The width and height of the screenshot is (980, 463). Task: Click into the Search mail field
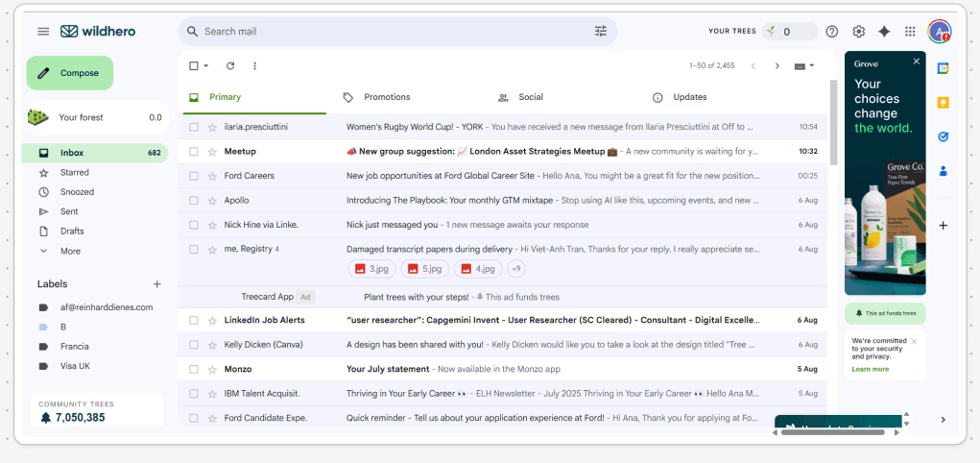point(397,32)
